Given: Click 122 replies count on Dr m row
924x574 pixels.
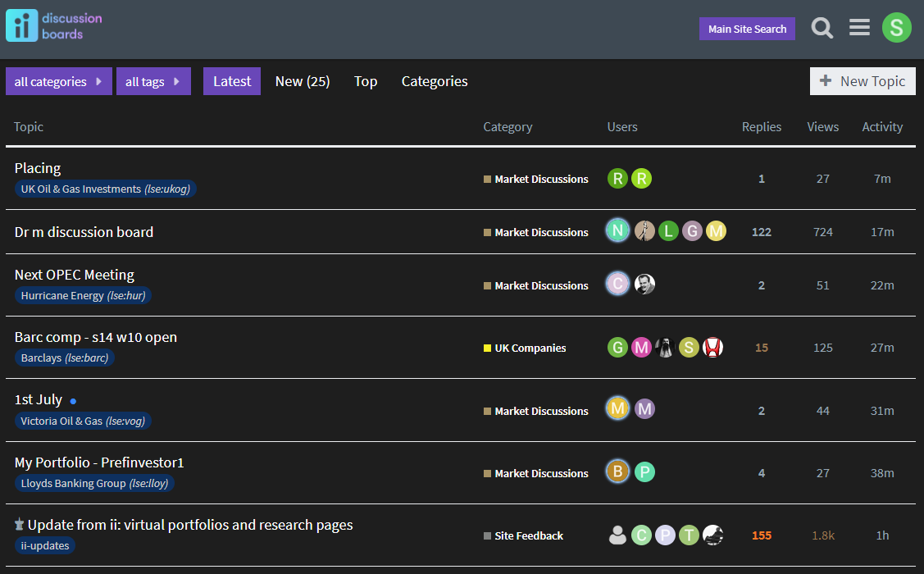Looking at the screenshot, I should (x=762, y=232).
